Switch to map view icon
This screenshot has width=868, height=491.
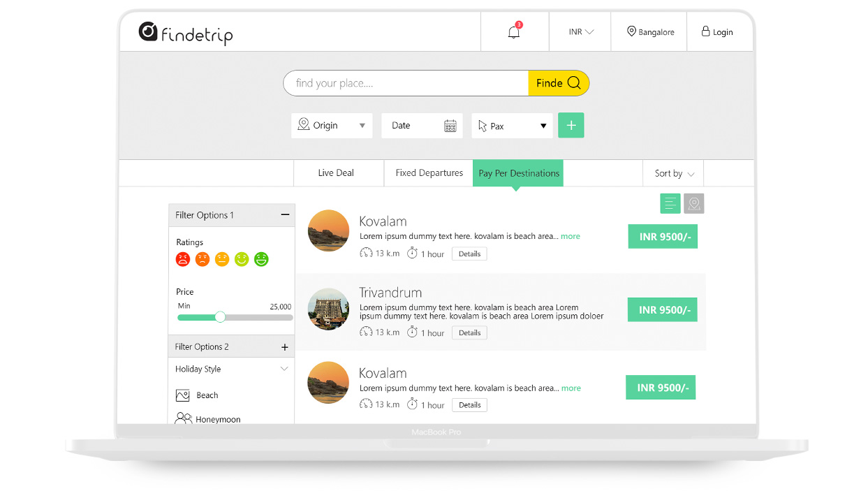693,203
